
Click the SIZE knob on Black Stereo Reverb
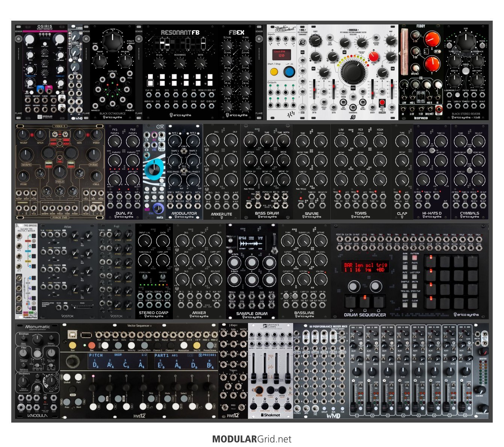[x=466, y=42]
